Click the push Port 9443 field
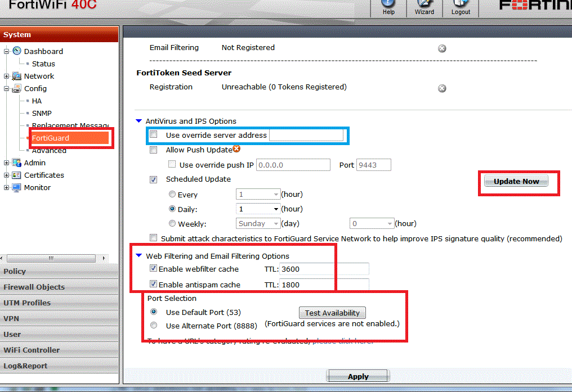The width and height of the screenshot is (572, 392). click(x=374, y=165)
